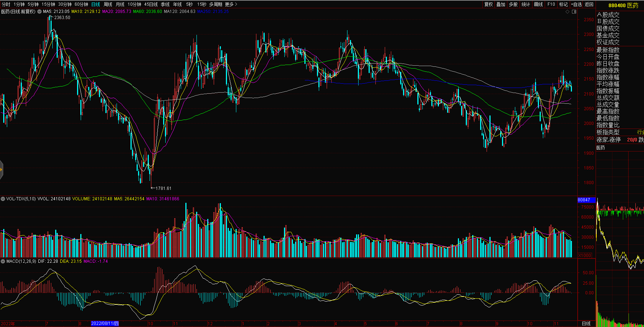Add to watchlist with +自选
The image size is (644, 327).
(576, 4)
